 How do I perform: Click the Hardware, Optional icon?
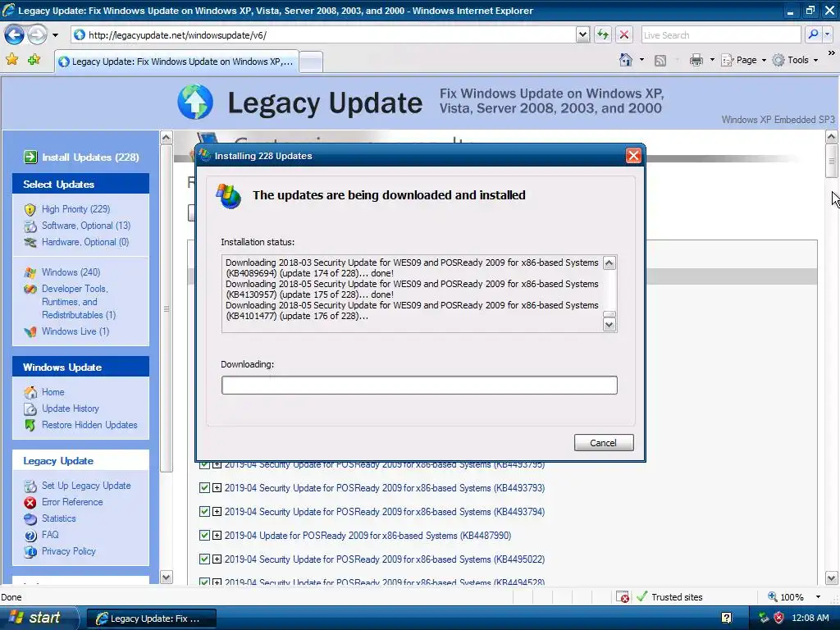(30, 243)
